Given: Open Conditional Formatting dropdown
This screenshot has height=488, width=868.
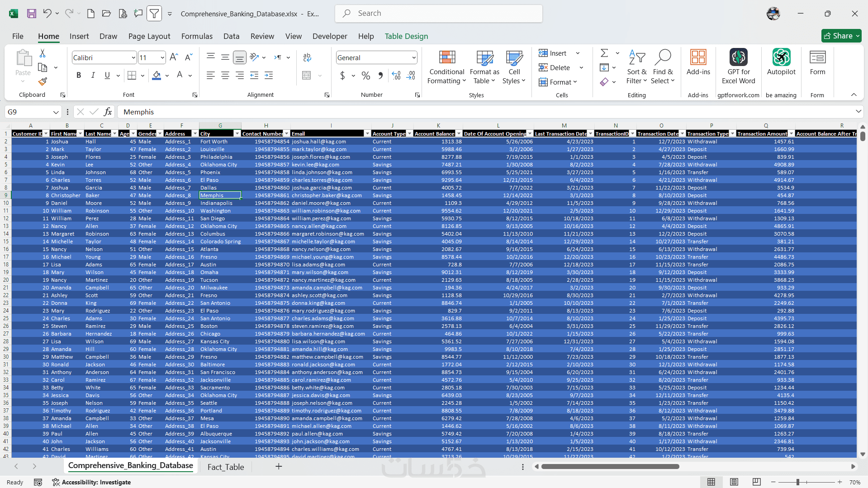Looking at the screenshot, I should pyautogui.click(x=446, y=67).
